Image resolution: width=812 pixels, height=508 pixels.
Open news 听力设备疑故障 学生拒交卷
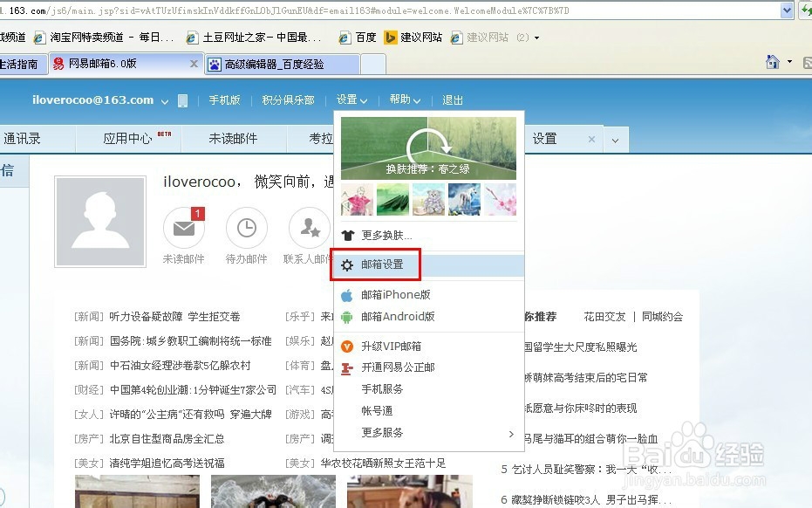tap(175, 317)
